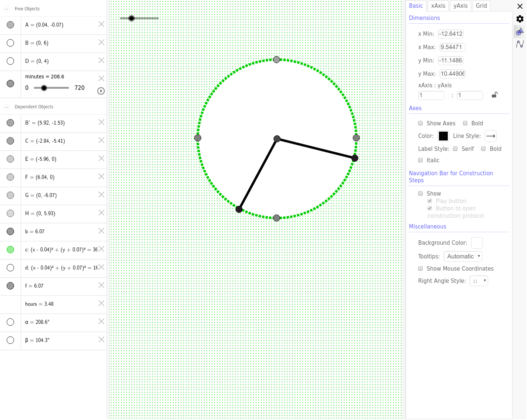Delete point D with its X icon

click(101, 60)
